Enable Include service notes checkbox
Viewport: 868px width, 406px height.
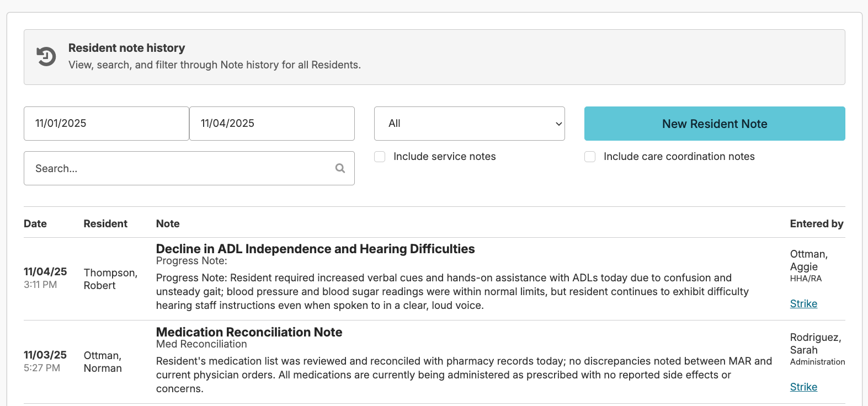380,157
